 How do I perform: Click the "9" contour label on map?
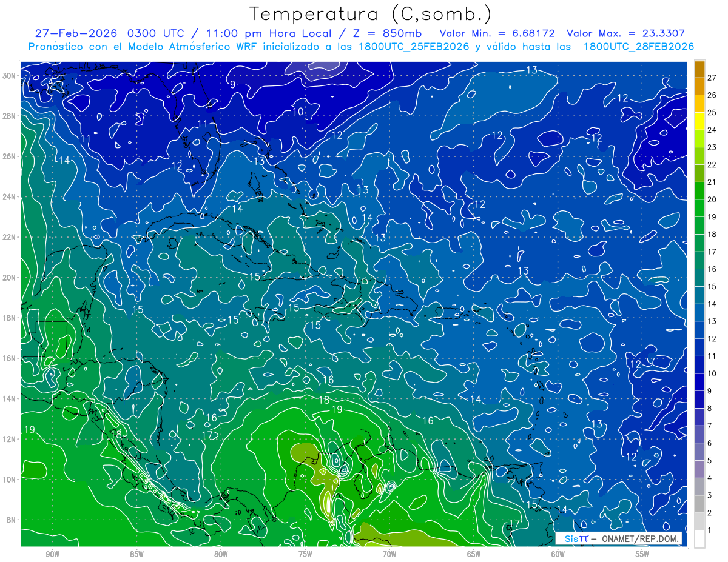[233, 84]
